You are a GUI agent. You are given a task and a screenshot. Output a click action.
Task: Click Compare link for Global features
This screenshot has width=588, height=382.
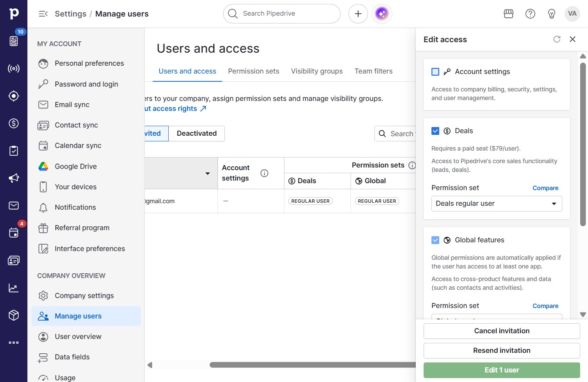tap(545, 306)
